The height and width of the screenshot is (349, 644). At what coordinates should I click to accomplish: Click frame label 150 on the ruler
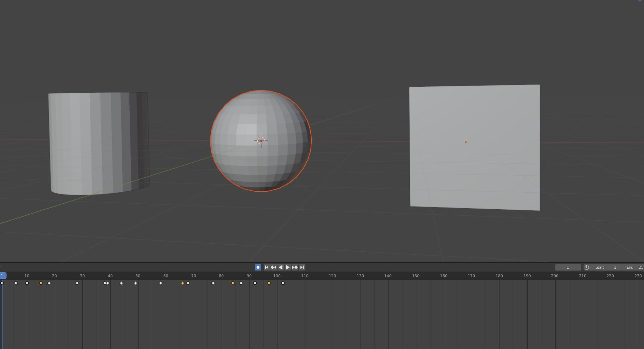coord(416,276)
